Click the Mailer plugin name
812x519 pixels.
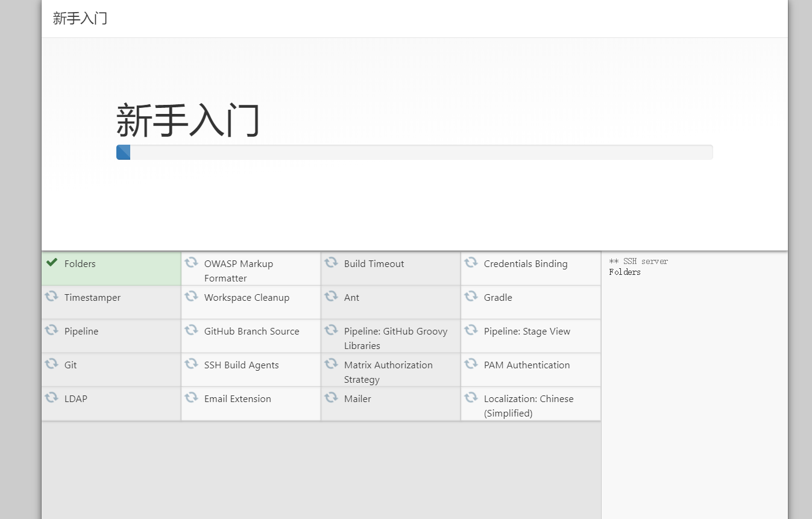[x=357, y=399]
